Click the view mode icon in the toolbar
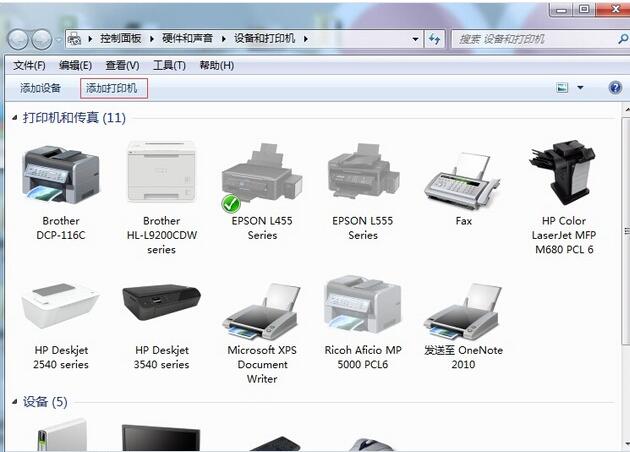Viewport: 630px width, 452px height. coord(562,87)
